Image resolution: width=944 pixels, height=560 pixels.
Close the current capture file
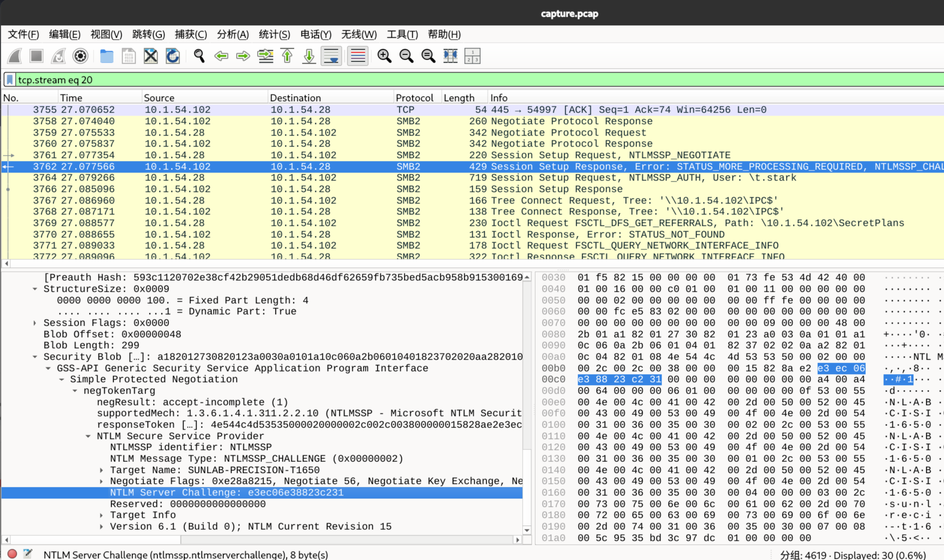(x=150, y=56)
